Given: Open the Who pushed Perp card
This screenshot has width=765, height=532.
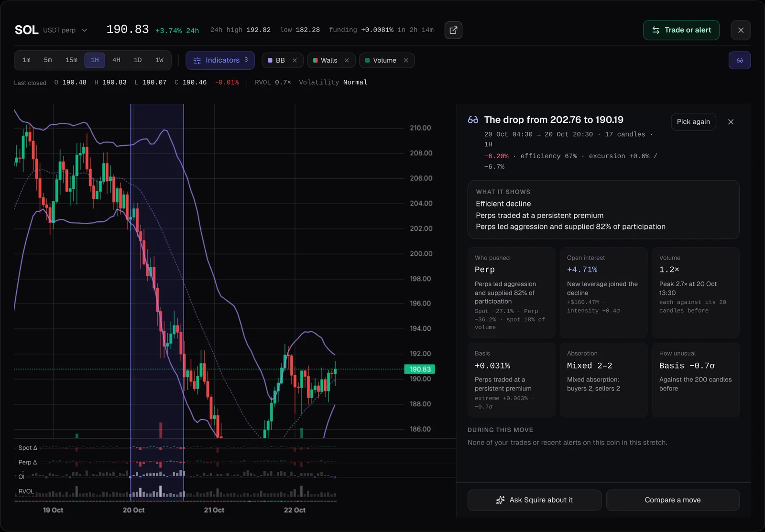Looking at the screenshot, I should (x=511, y=293).
